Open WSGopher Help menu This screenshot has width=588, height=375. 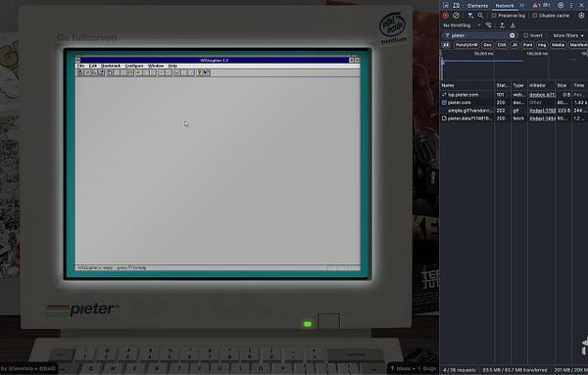point(172,66)
